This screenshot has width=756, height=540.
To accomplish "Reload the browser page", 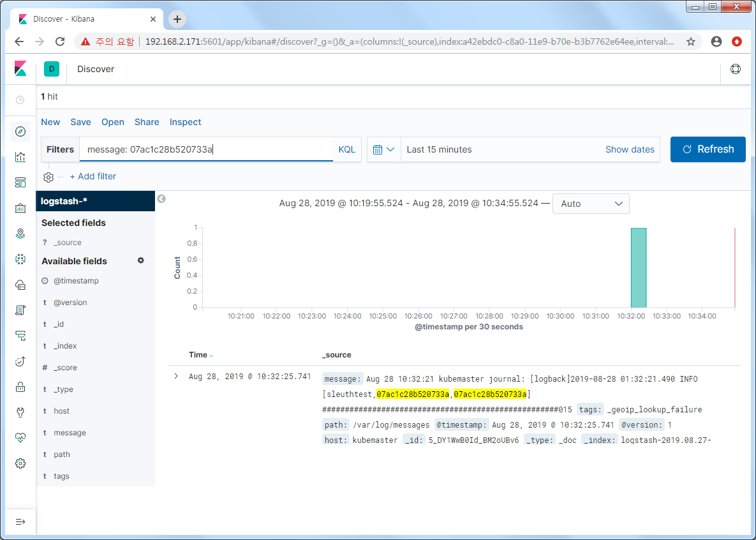I will [60, 41].
